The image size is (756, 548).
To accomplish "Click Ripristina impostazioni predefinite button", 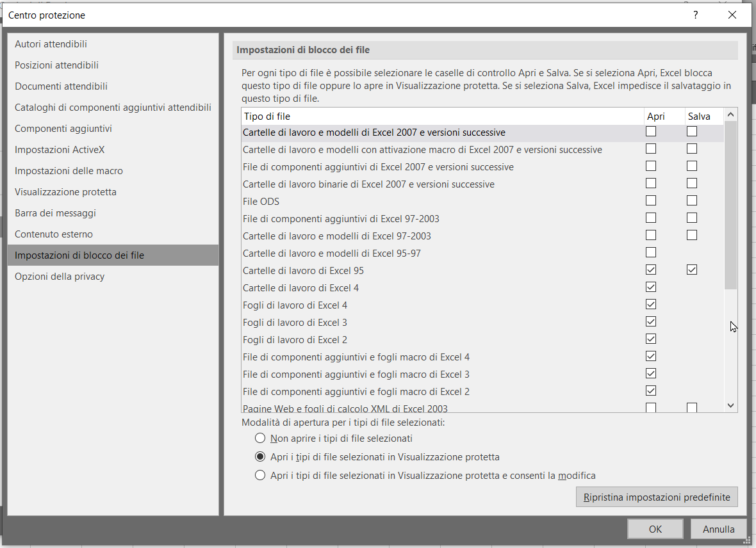I will (657, 497).
